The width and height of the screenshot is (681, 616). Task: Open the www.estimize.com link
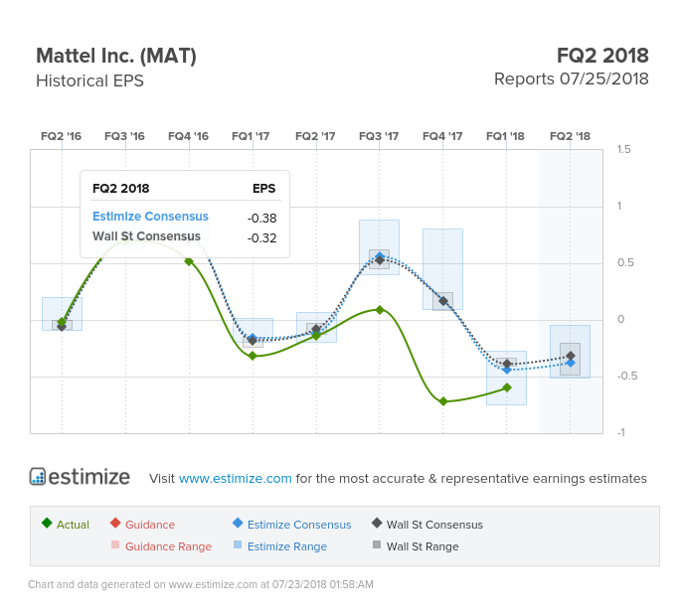[x=235, y=478]
